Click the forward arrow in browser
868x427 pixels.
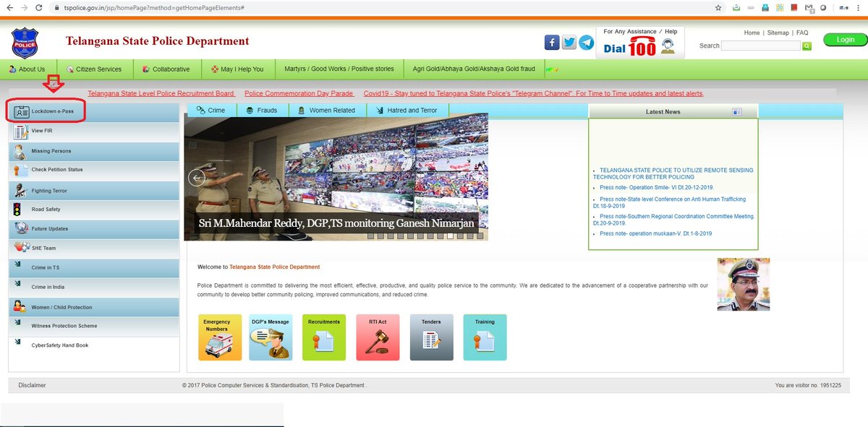24,7
